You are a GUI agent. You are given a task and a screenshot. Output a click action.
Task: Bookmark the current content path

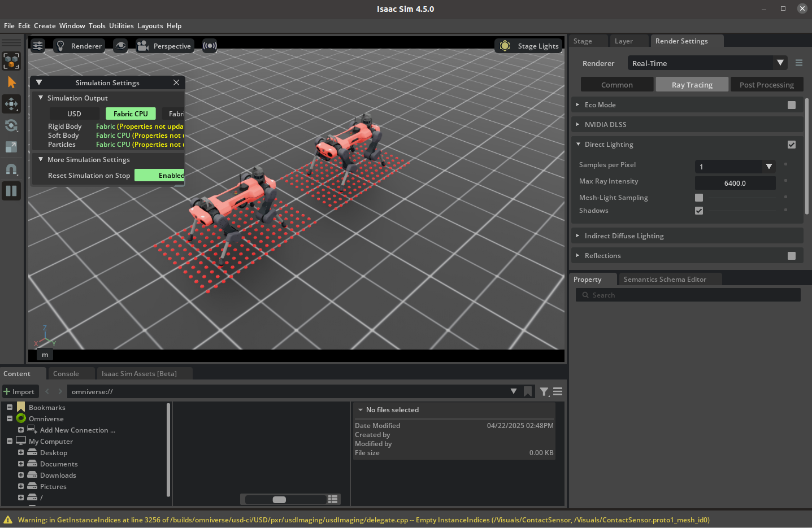(x=528, y=391)
